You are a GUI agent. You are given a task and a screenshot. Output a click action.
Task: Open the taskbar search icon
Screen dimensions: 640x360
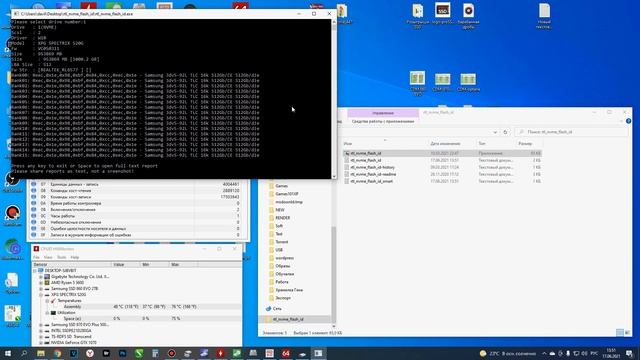(x=24, y=353)
